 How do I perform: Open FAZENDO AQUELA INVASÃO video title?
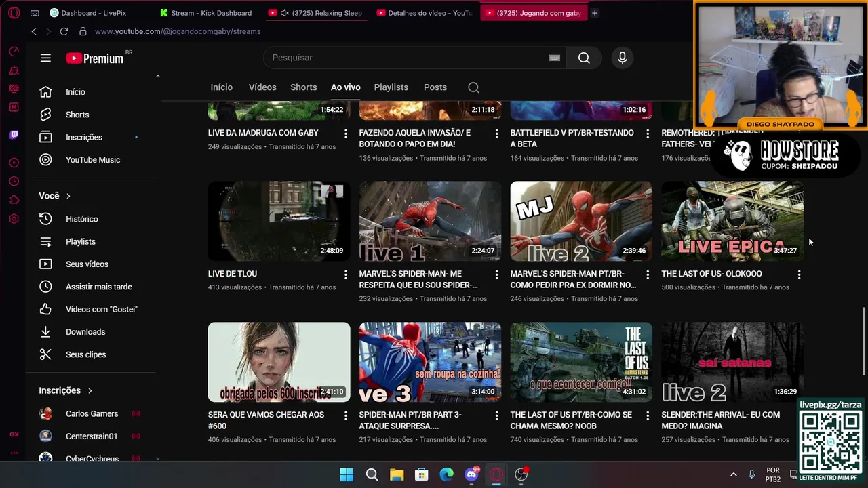point(414,138)
